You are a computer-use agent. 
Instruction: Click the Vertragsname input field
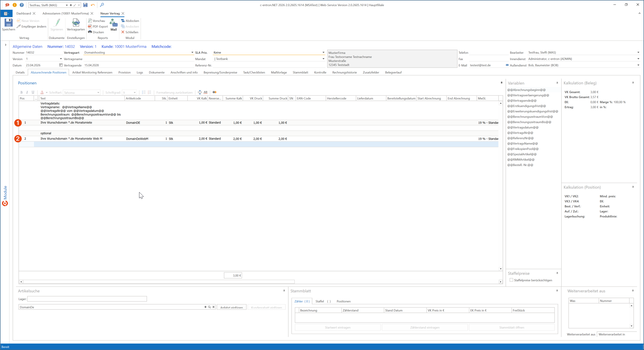tap(139, 59)
